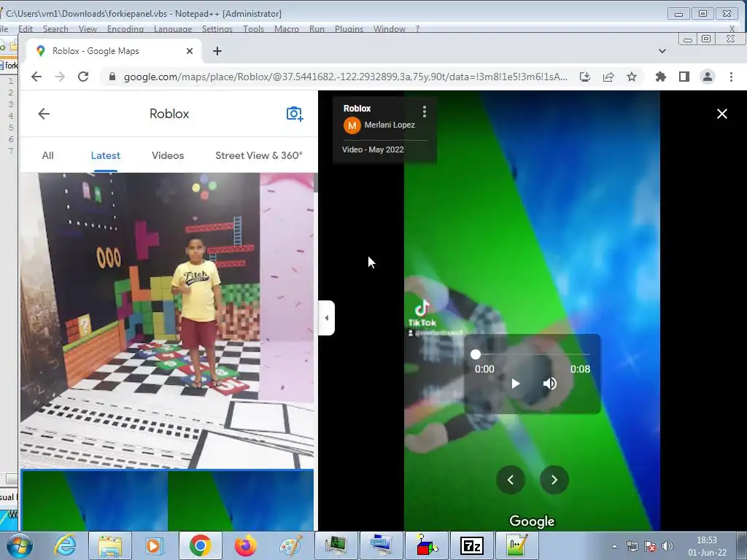Share this page icon
Screen dimensions: 747x560
coord(608,77)
